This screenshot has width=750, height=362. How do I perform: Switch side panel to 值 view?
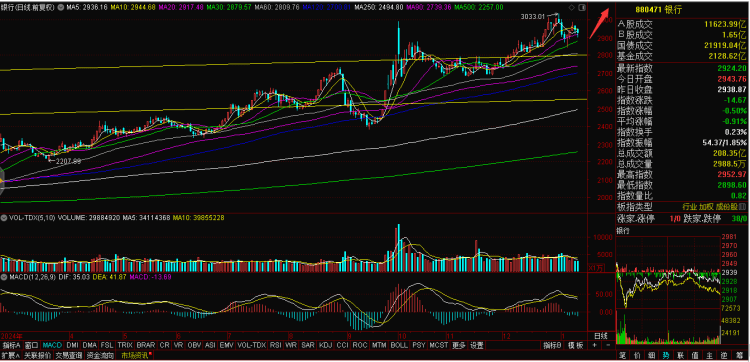[x=695, y=355]
